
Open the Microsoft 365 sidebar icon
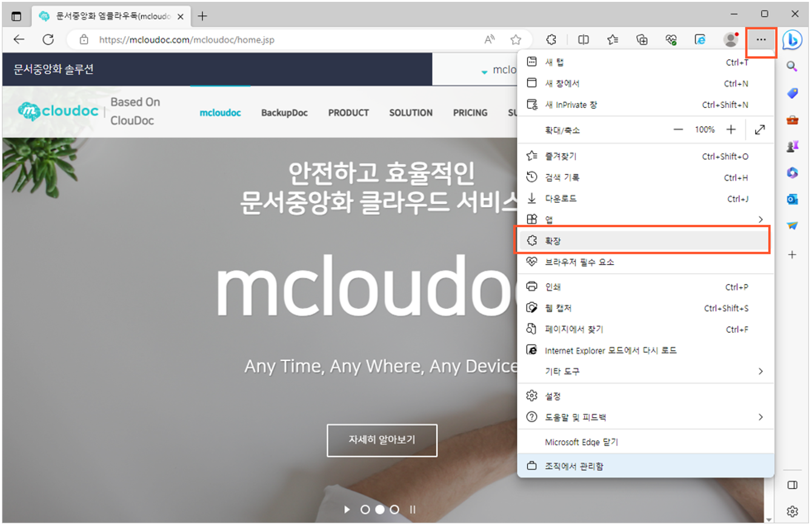[792, 173]
